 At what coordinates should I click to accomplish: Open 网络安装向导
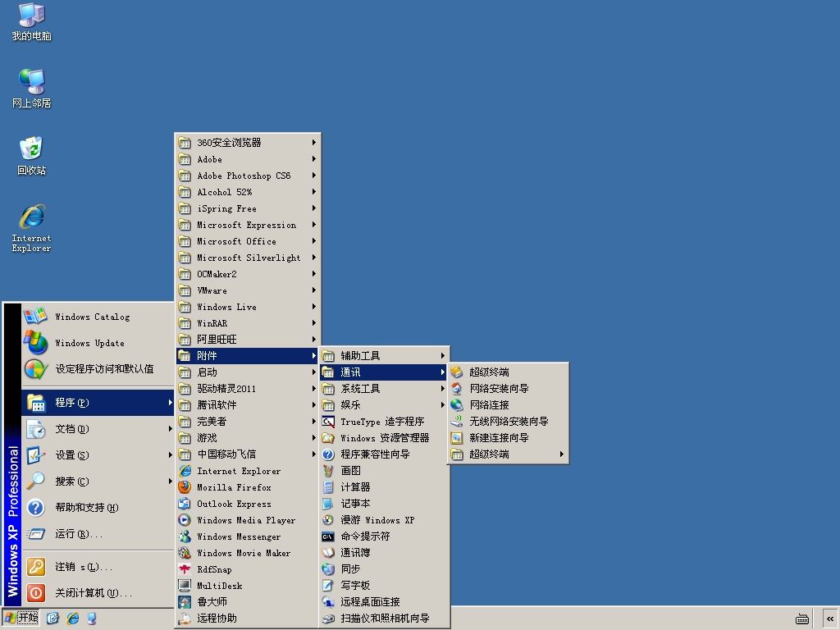pos(508,388)
